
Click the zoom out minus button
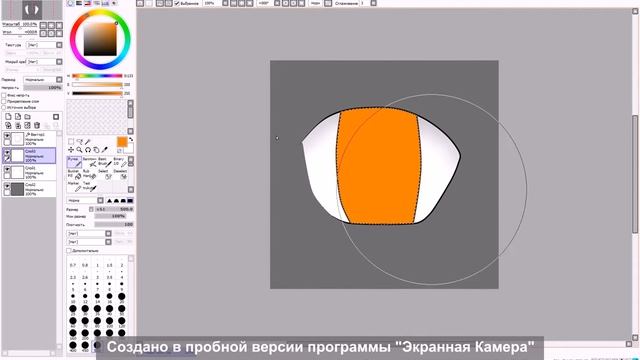point(43,25)
